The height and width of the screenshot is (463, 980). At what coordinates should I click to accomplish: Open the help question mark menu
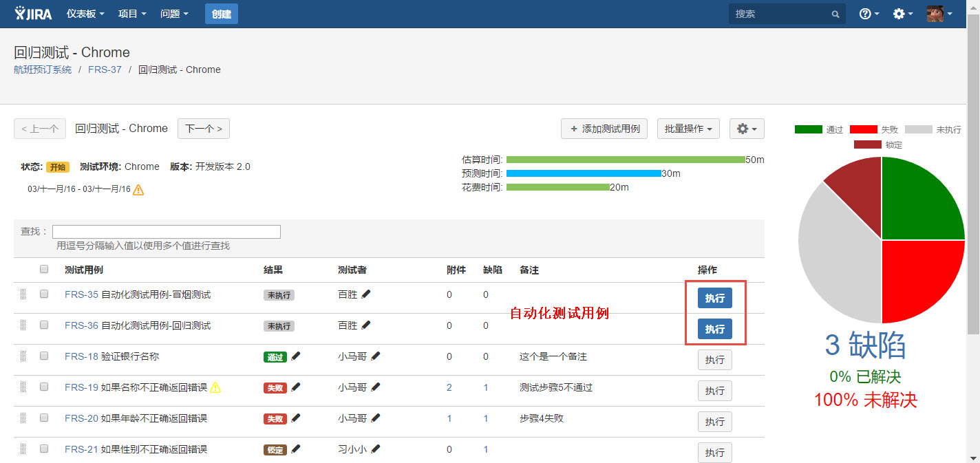click(x=869, y=14)
